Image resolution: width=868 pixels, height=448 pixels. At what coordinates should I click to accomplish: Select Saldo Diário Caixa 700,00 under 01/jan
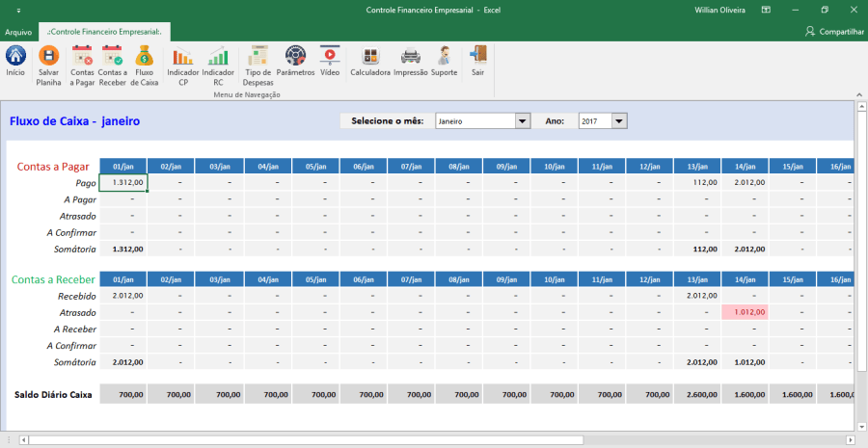click(122, 395)
